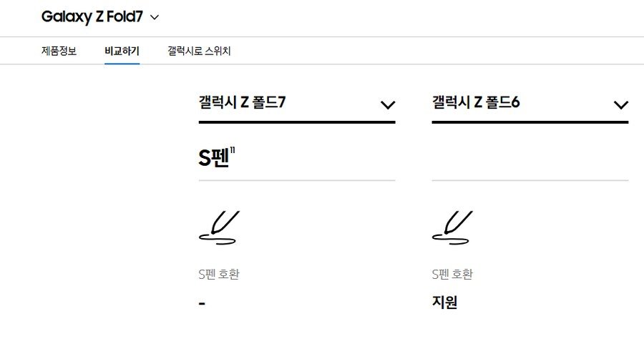Screen dimensions: 644x354
Task: Open footnote 11 next to S펜 heading
Action: [x=233, y=151]
